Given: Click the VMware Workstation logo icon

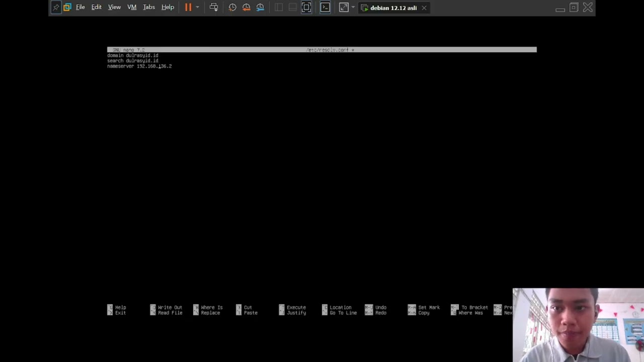Looking at the screenshot, I should pos(67,8).
